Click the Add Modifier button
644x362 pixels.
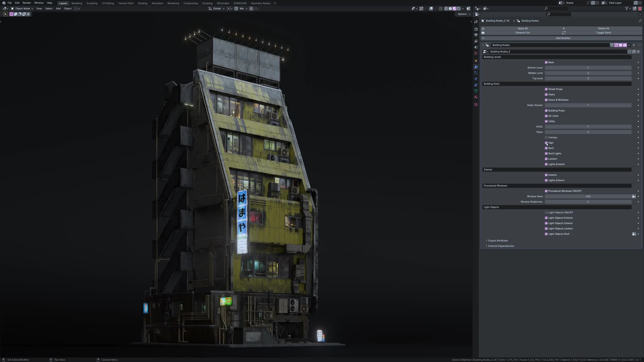click(561, 38)
